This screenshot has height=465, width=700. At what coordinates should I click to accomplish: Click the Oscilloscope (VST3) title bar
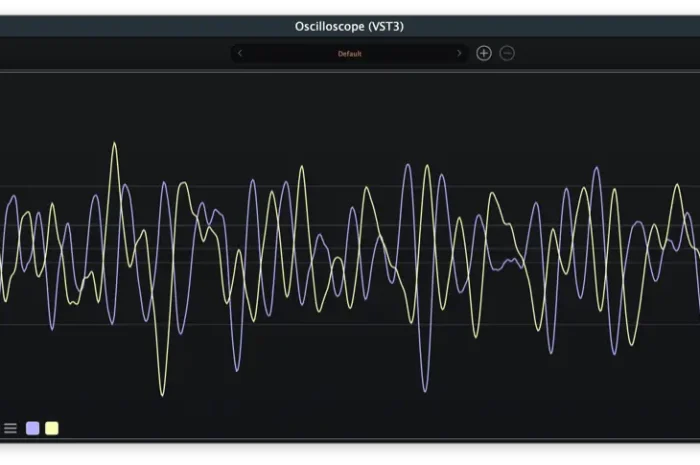350,26
